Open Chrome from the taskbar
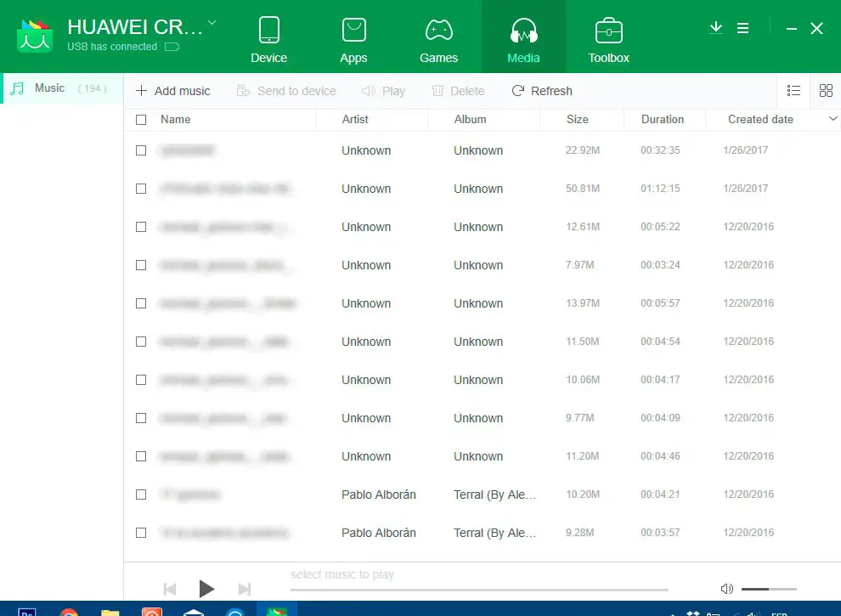This screenshot has width=841, height=616. [x=69, y=613]
